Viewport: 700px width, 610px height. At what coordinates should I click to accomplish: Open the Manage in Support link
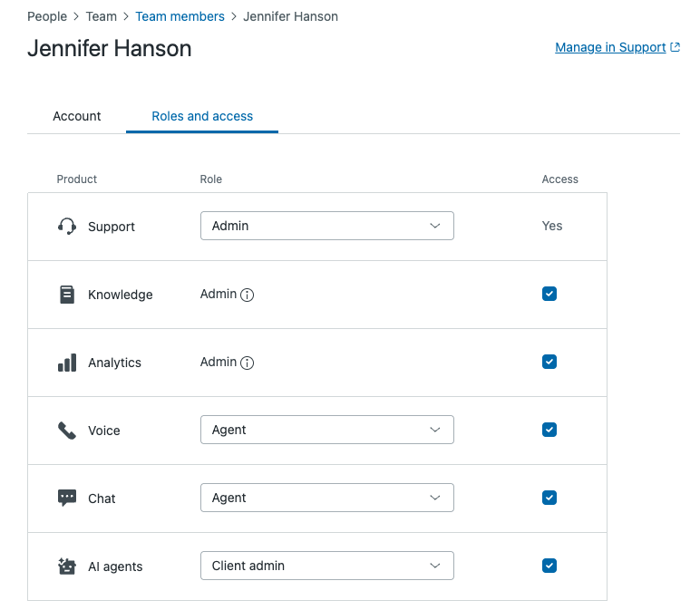click(x=617, y=47)
